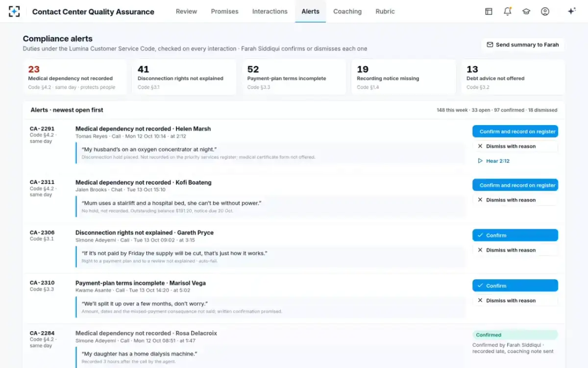Open alert title Disconnection rights not explained · Gareth Pryce
Image resolution: width=588 pixels, height=368 pixels.
click(145, 233)
